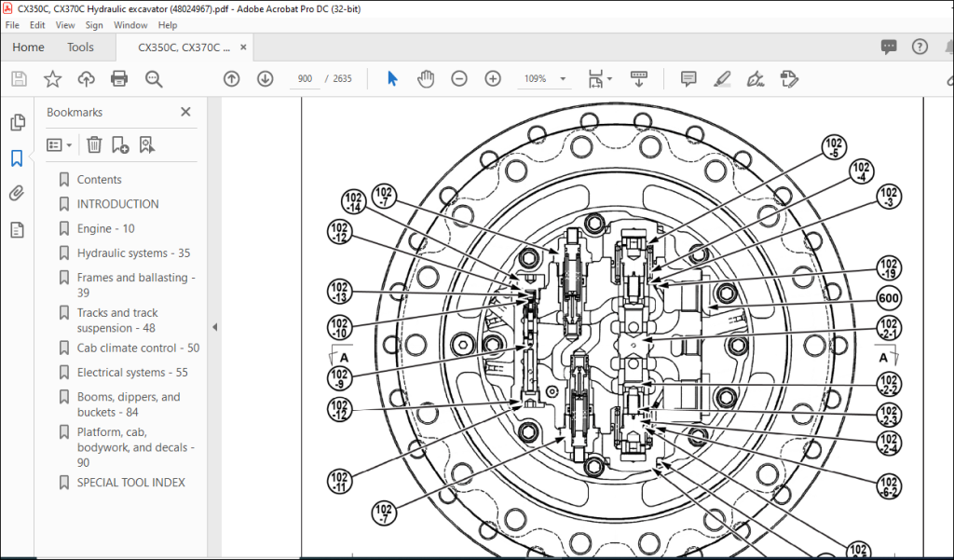Activate the Selection arrow tool
This screenshot has width=954, height=560.
[x=392, y=78]
